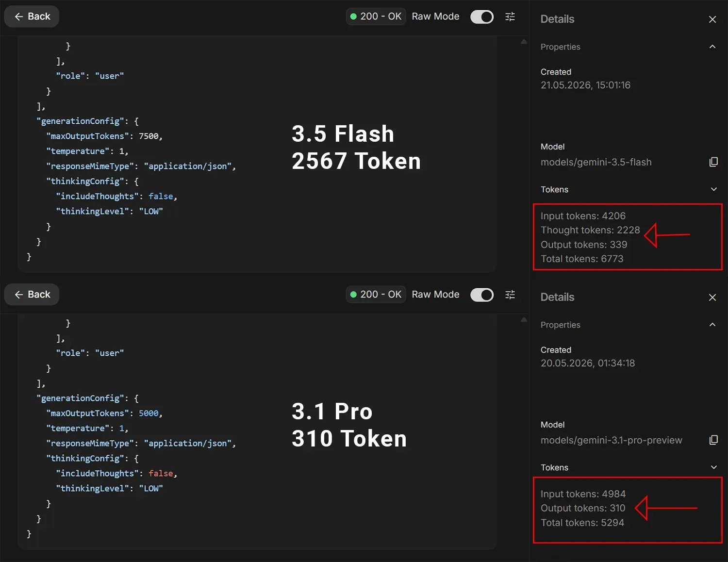
Task: Click the model name models/gemini-3.1-pro-preview
Action: 612,440
